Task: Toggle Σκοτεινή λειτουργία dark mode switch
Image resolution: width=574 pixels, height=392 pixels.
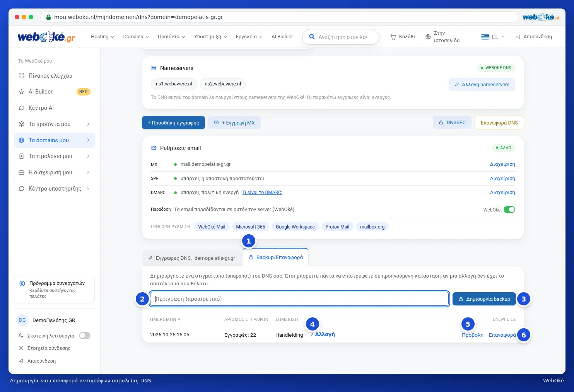Action: pos(85,336)
